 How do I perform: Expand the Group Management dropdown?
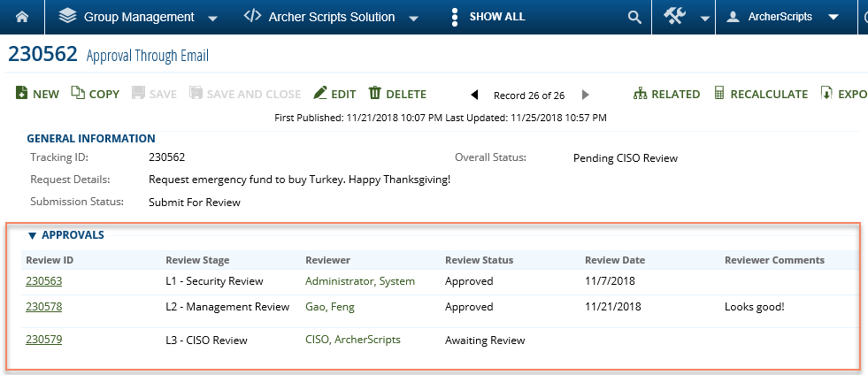click(x=212, y=19)
